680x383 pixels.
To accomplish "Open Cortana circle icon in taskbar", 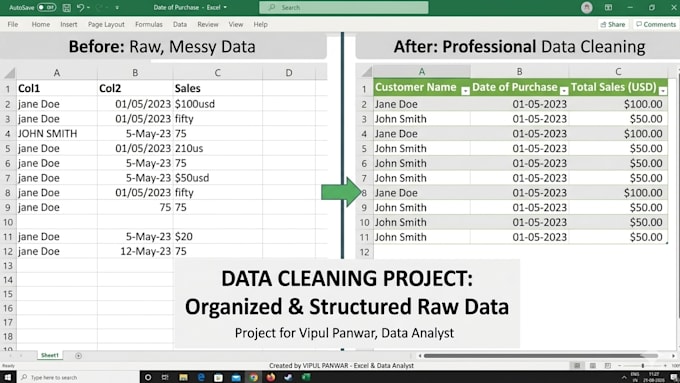I will point(148,377).
